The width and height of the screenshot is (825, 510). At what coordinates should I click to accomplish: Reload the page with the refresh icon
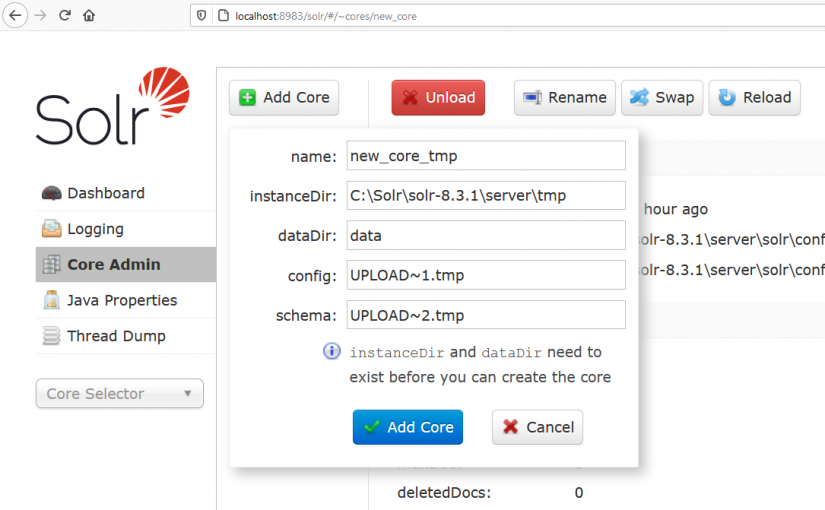tap(65, 15)
